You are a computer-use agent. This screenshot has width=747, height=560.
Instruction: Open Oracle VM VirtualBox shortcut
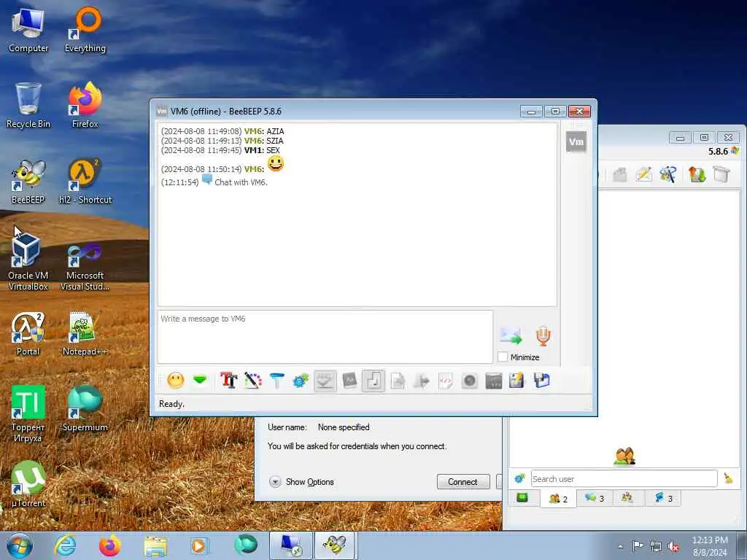tap(28, 262)
